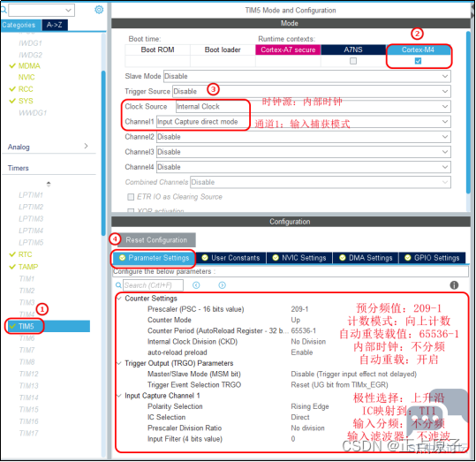This screenshot has width=476, height=462.
Task: Enable the A7NS runtime context checkbox
Action: click(x=353, y=61)
